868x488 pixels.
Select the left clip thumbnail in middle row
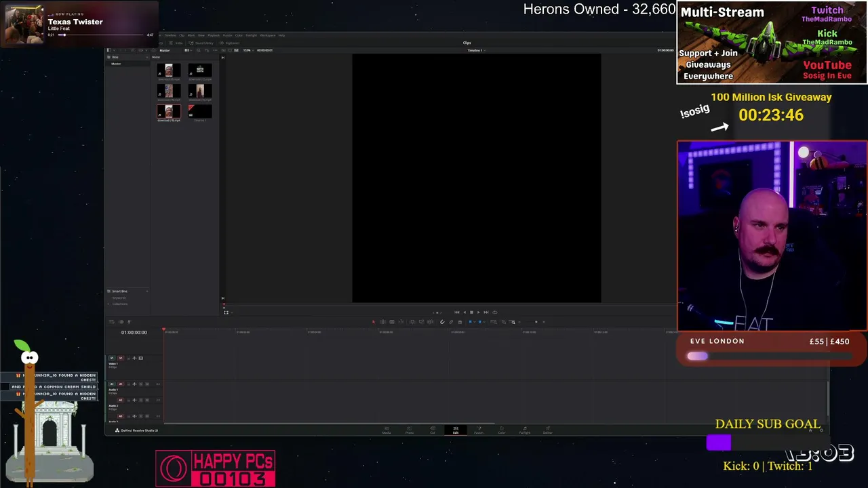[169, 91]
